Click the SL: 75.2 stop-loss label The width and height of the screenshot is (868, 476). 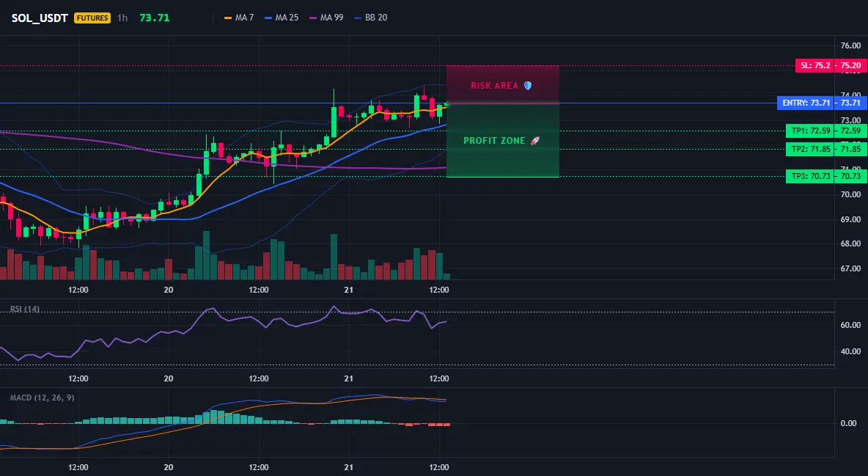[x=814, y=65]
